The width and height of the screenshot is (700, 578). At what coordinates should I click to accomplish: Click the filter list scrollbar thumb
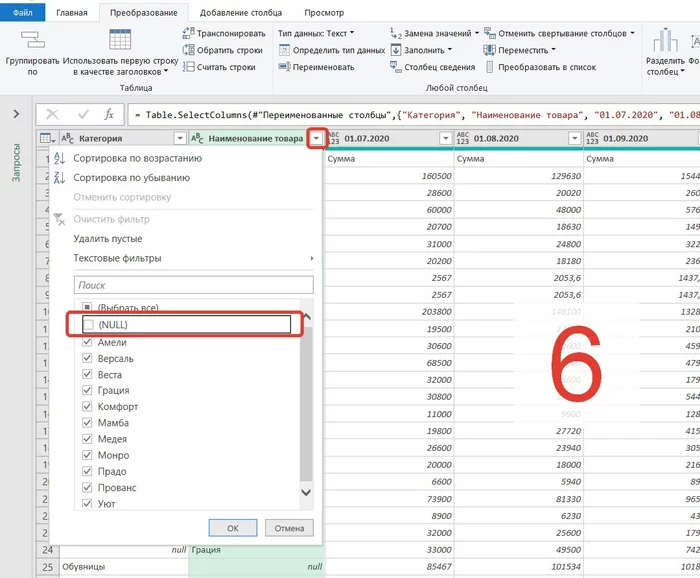pyautogui.click(x=306, y=404)
